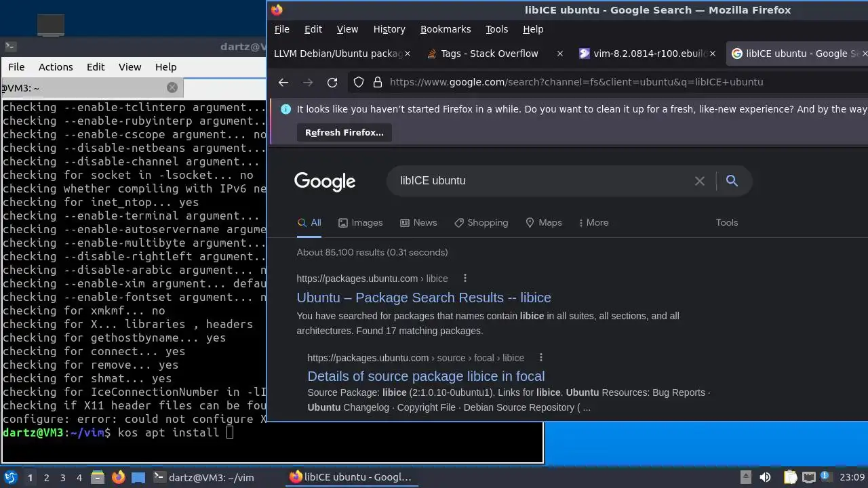
Task: Open Firefox Help menu
Action: tap(533, 29)
